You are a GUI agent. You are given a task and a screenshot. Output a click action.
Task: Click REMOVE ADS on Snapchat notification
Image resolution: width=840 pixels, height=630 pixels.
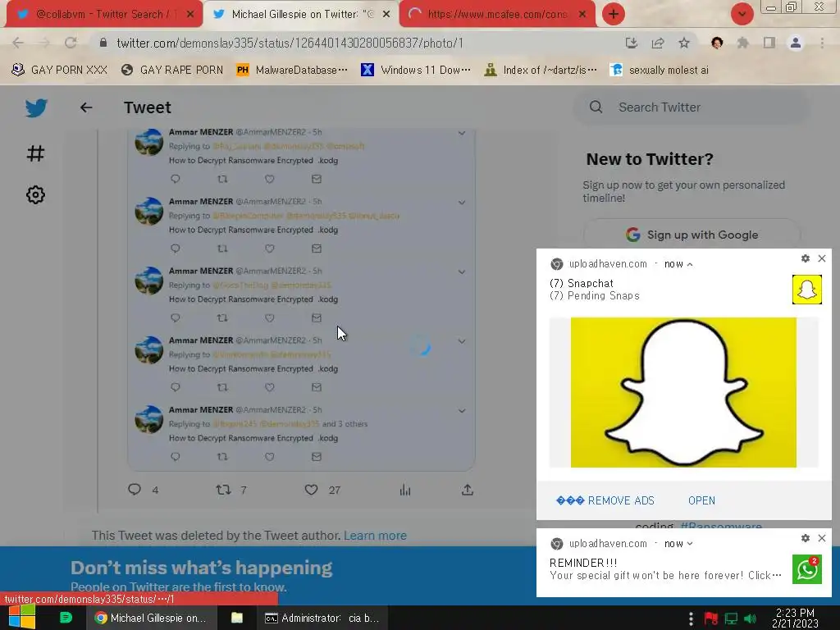(605, 500)
